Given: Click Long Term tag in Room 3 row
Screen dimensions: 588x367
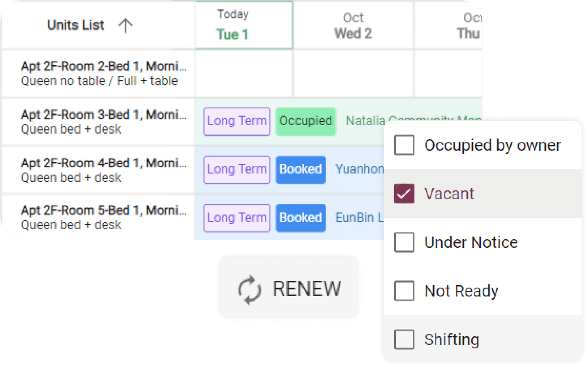Looking at the screenshot, I should (x=237, y=121).
